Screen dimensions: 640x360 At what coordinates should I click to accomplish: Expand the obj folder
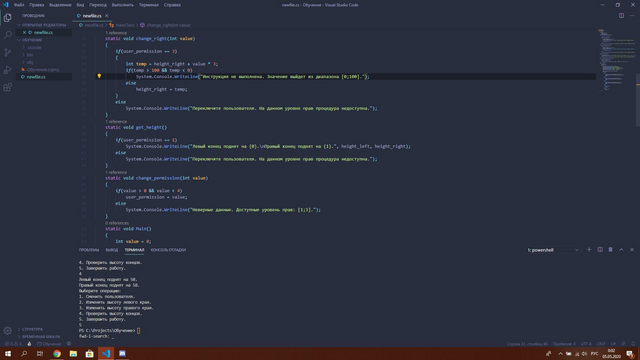[x=30, y=62]
